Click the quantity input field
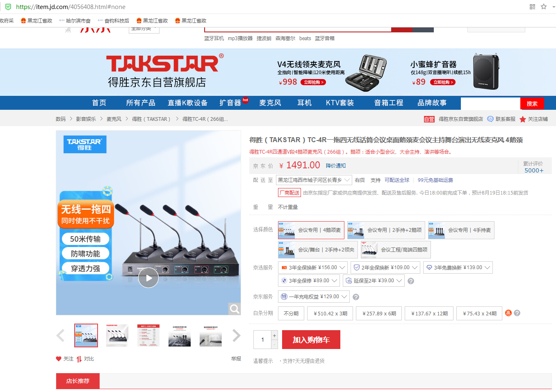The image size is (556, 392). pyautogui.click(x=262, y=340)
